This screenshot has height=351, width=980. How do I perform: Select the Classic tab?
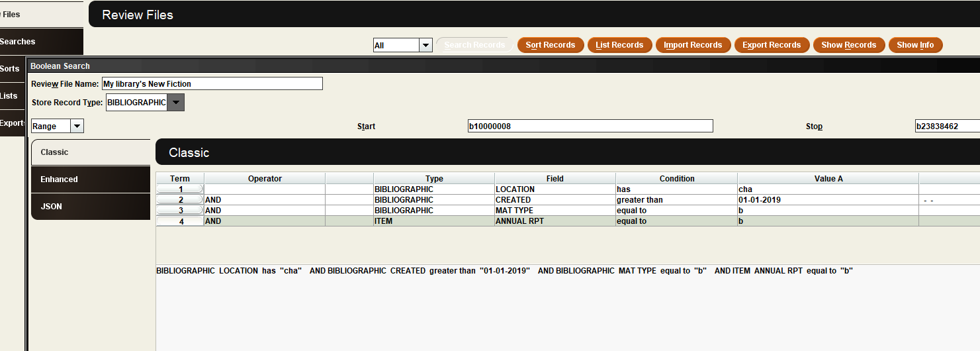91,152
